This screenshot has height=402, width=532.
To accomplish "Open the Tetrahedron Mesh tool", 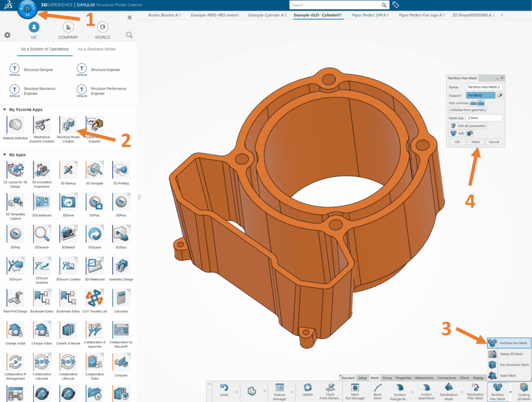I will click(449, 389).
